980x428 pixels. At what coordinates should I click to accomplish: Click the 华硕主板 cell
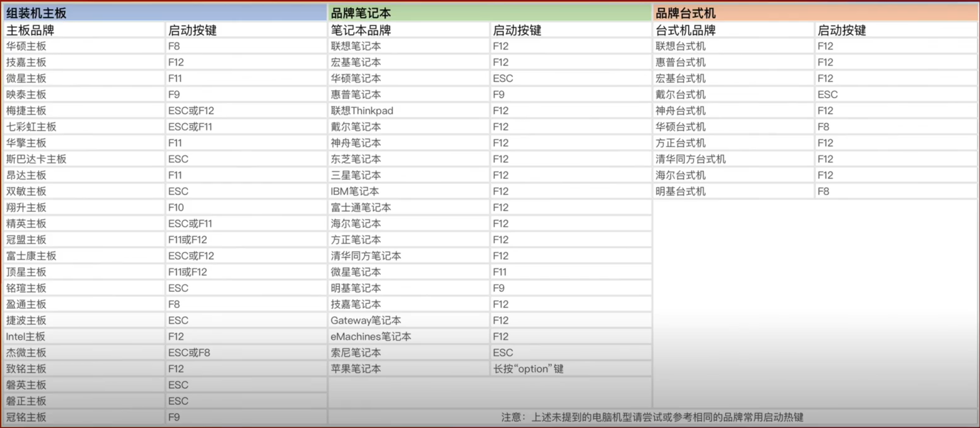coord(26,46)
